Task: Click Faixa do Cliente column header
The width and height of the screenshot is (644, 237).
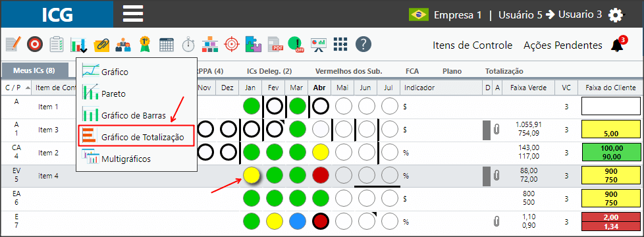Action: click(610, 88)
